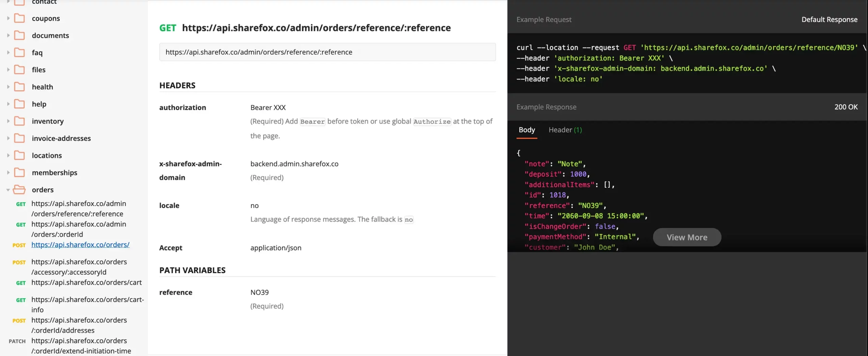Click the locale header name
This screenshot has width=868, height=356.
(x=169, y=206)
